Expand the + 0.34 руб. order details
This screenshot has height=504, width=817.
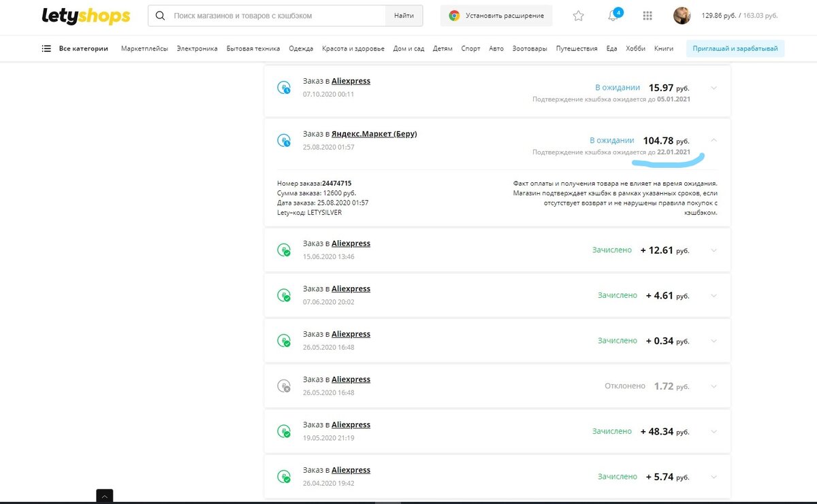[714, 341]
